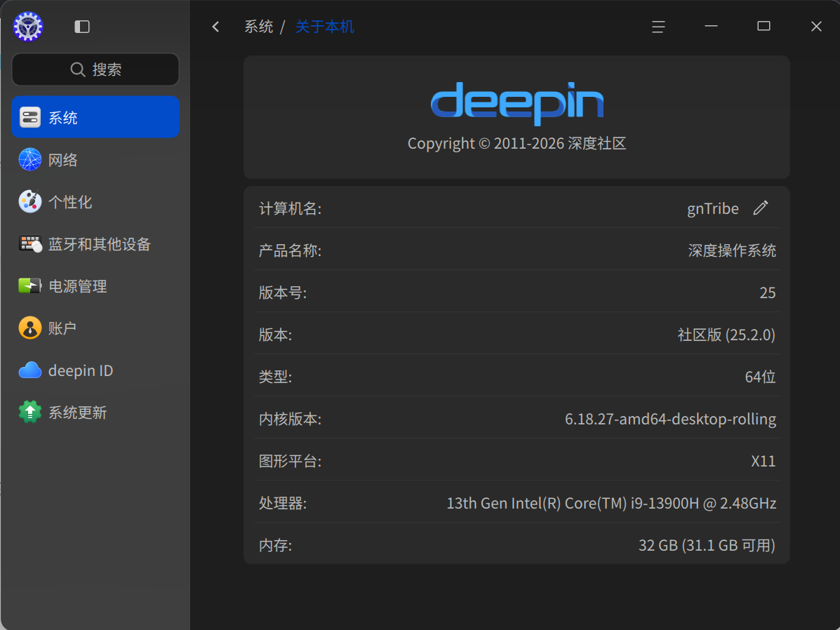
Task: Go back with the left arrow
Action: [x=216, y=26]
